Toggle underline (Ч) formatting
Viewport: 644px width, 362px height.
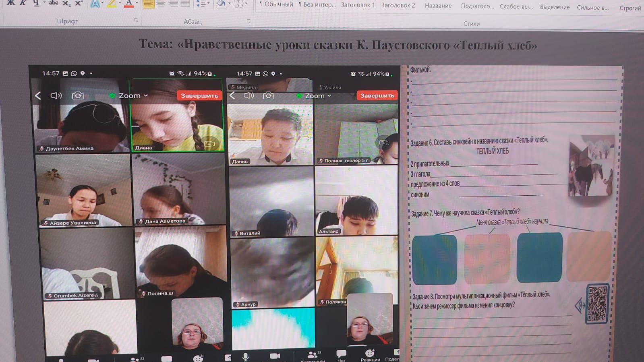point(35,3)
